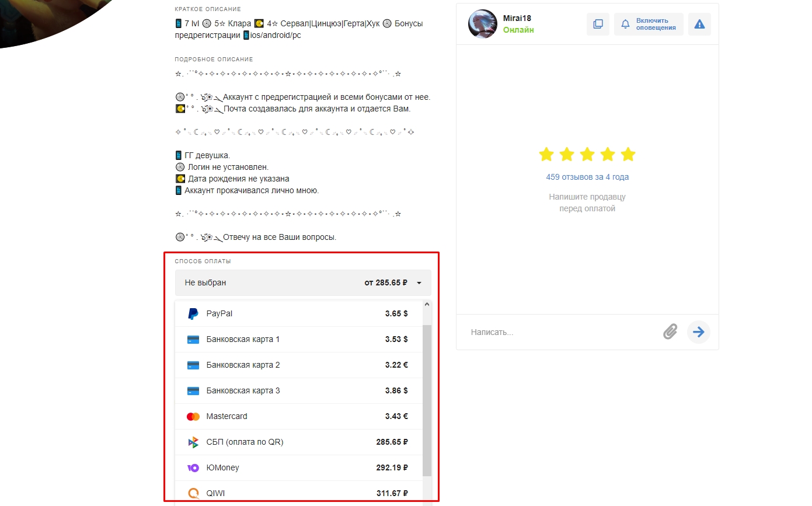812x506 pixels.
Task: Click the 'Аккаунт с предрегистрацией' line
Action: click(303, 97)
